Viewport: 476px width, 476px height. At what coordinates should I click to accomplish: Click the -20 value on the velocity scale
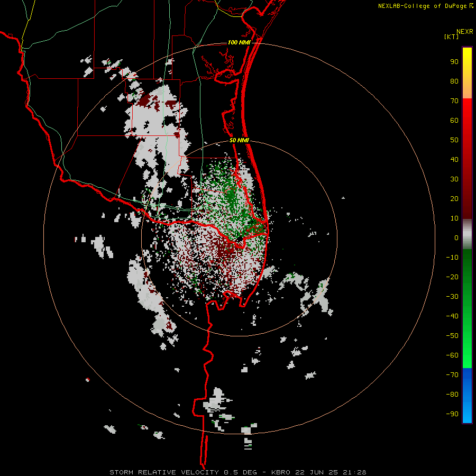[452, 277]
